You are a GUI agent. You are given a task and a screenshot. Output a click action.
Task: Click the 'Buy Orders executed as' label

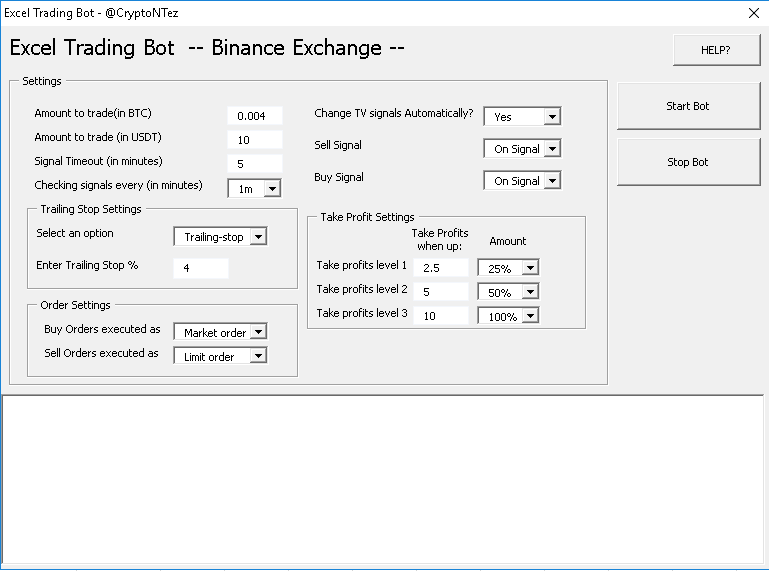pos(102,329)
